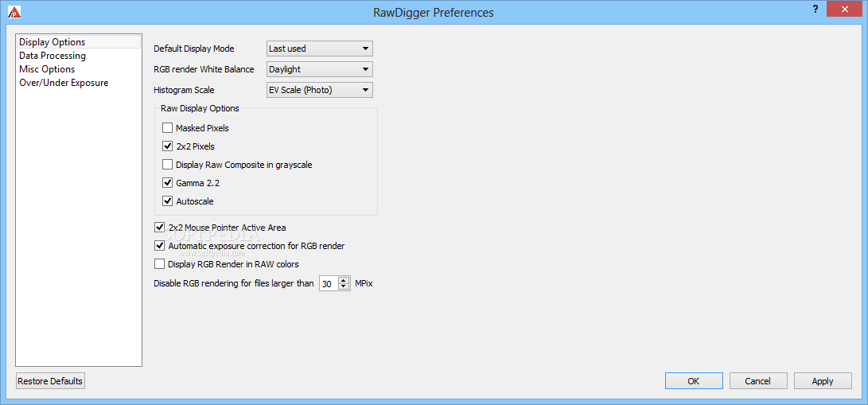
Task: Click the help question mark button
Action: [x=815, y=9]
